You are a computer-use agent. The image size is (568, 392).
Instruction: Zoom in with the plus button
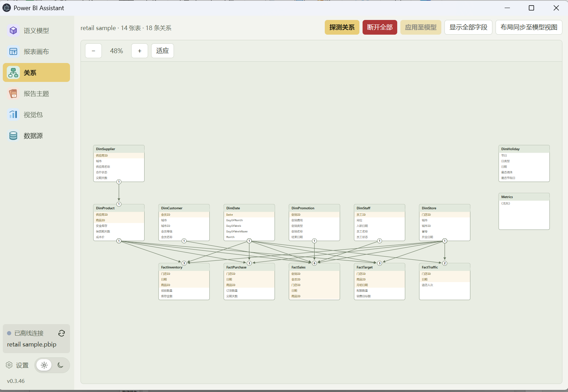pos(140,51)
